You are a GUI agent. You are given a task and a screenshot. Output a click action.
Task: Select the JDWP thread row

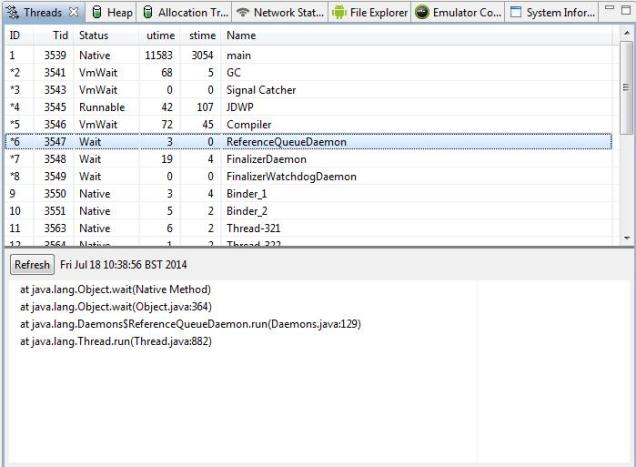tap(308, 107)
